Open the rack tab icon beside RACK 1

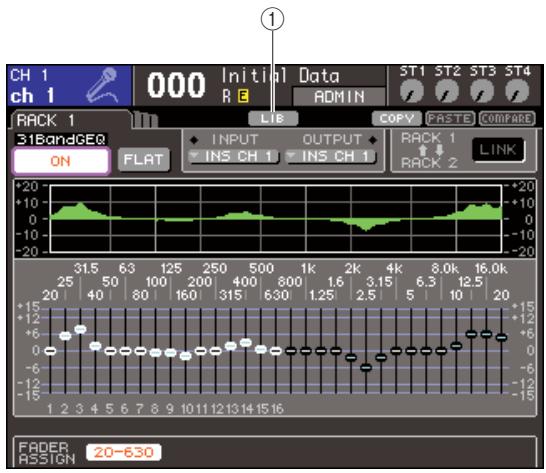[x=146, y=119]
